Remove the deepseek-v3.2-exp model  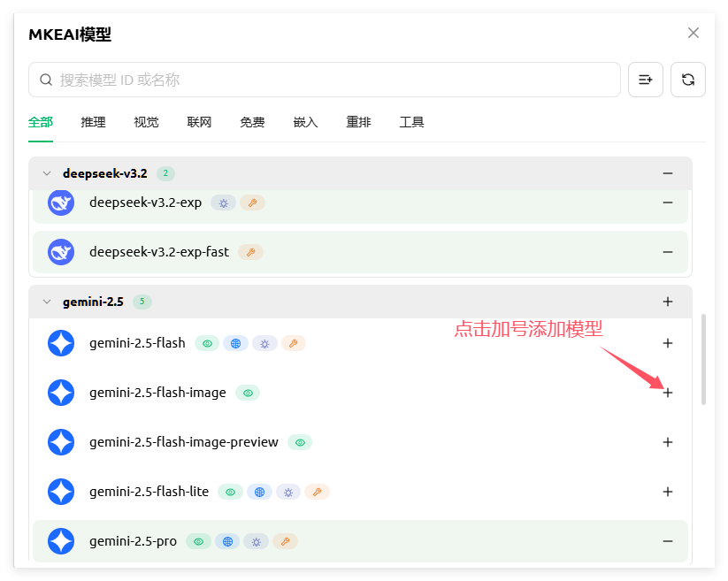tap(668, 203)
